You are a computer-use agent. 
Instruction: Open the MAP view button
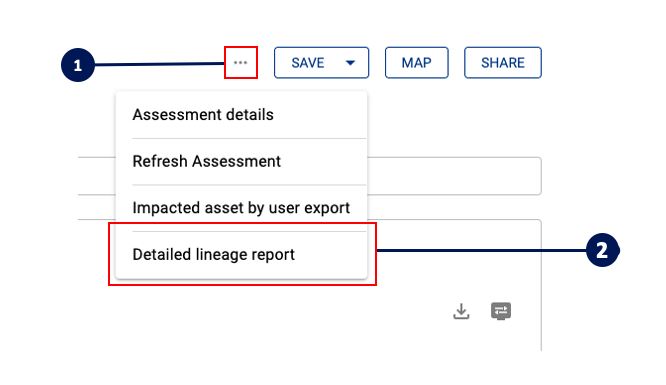tap(417, 62)
